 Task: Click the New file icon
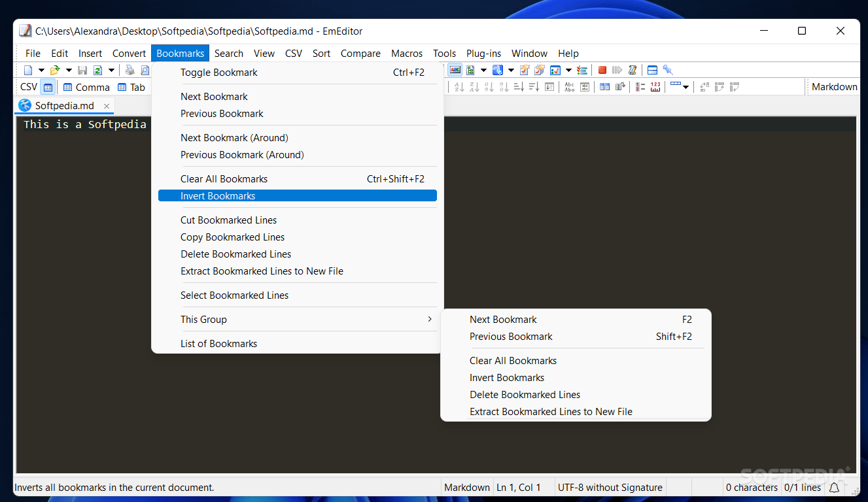tap(28, 70)
